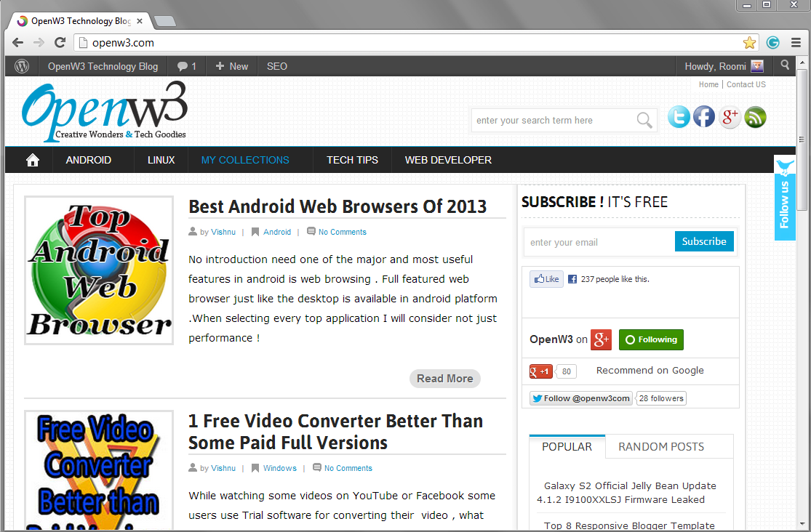
Task: Click No Comments on Video Converter post
Action: click(x=348, y=469)
